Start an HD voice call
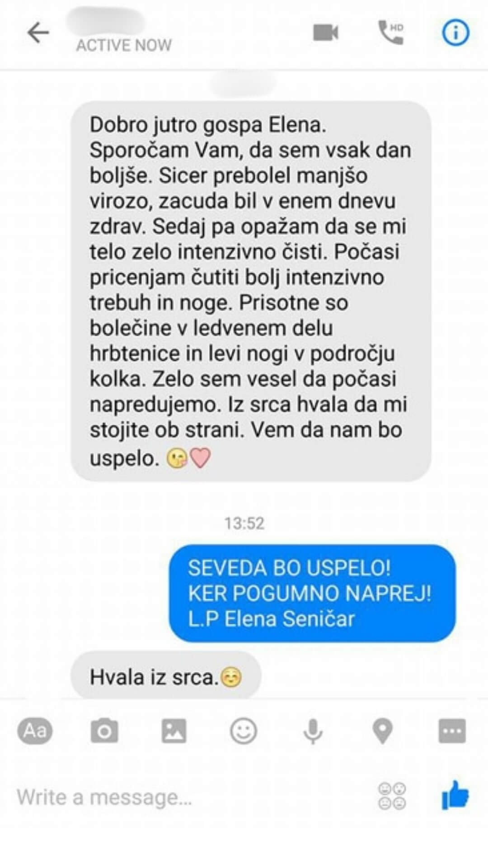 (x=391, y=33)
